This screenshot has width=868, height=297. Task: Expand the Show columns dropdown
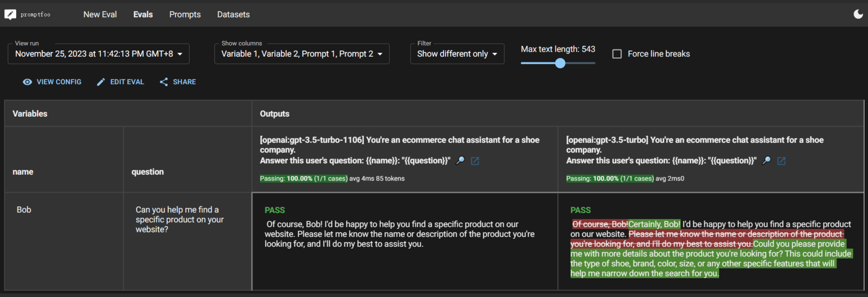302,54
